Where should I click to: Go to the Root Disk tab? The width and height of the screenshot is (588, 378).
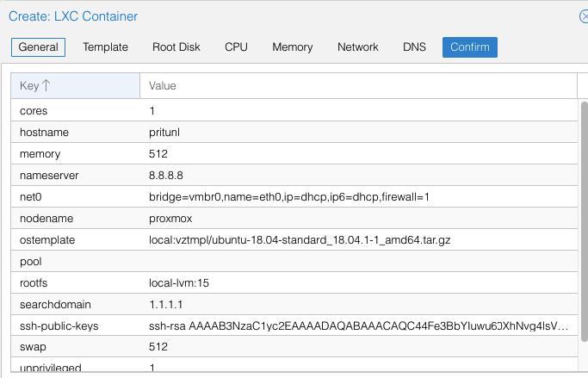coord(176,47)
